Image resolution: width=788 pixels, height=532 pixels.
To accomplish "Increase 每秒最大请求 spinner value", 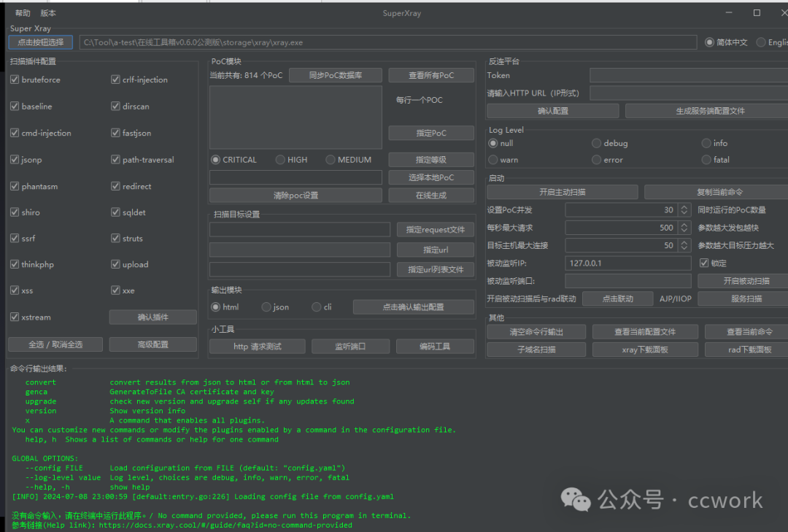I will pyautogui.click(x=684, y=225).
